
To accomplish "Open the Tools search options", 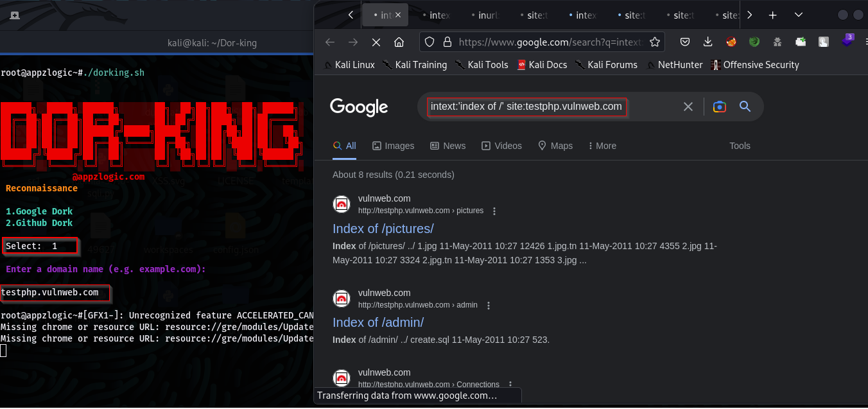I will [740, 146].
